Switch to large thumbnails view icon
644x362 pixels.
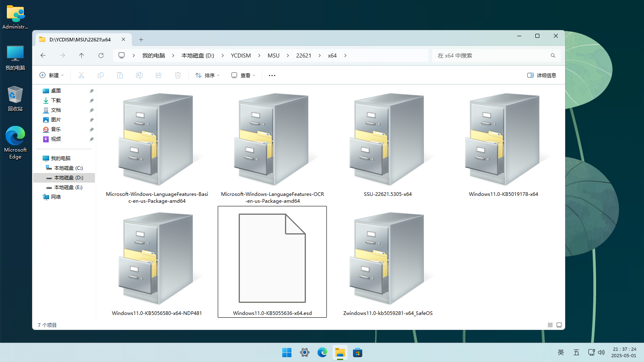[559, 325]
